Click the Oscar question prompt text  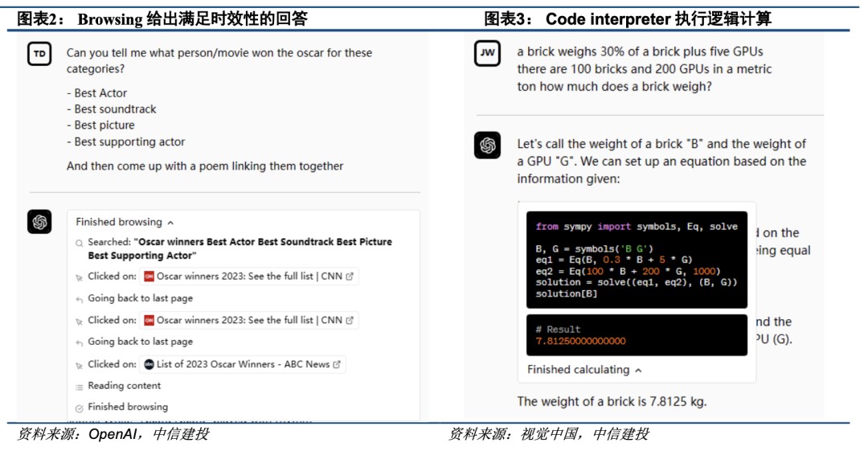click(219, 60)
